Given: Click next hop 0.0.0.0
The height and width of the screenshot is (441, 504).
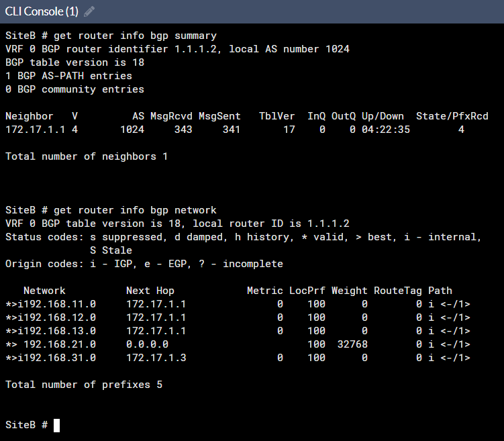Looking at the screenshot, I should pyautogui.click(x=147, y=344).
